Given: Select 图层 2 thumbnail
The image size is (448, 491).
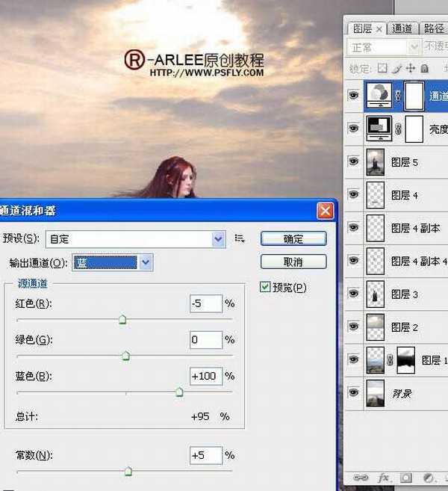Looking at the screenshot, I should click(x=375, y=327).
